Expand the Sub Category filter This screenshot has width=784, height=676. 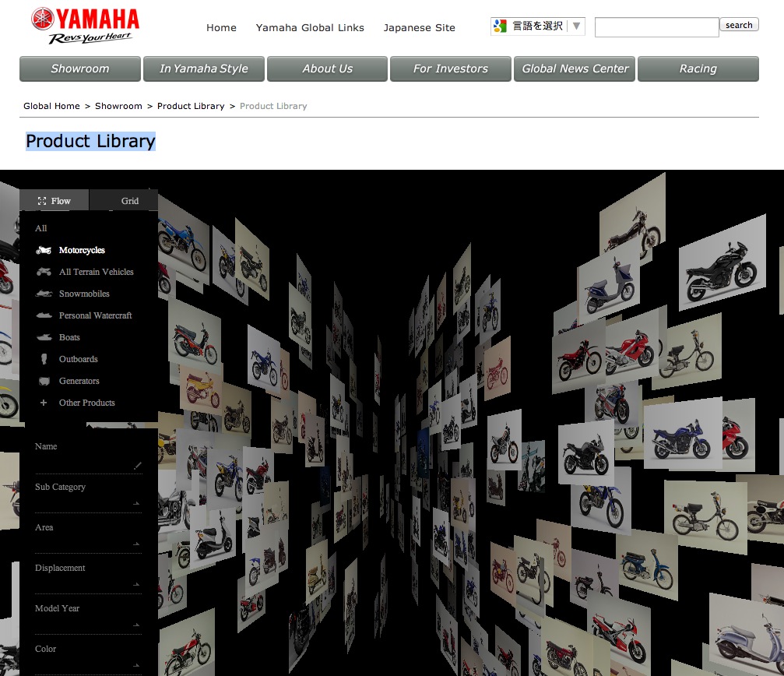tap(88, 501)
